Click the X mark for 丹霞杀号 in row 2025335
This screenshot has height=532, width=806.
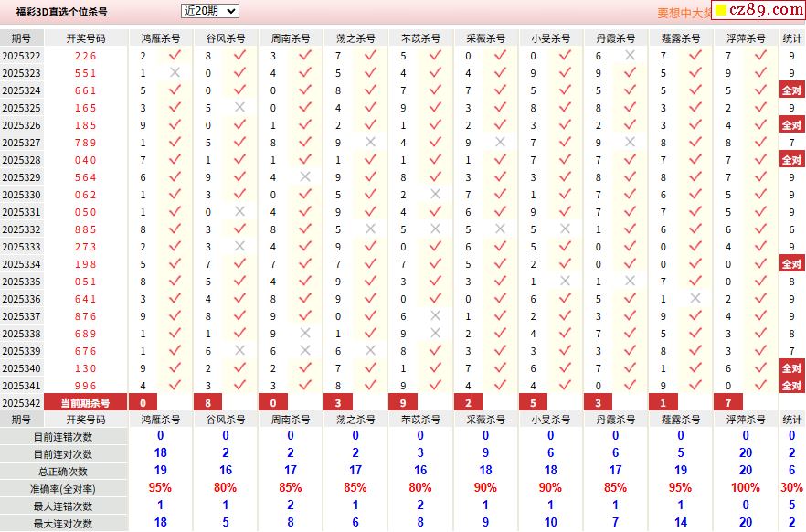point(630,282)
